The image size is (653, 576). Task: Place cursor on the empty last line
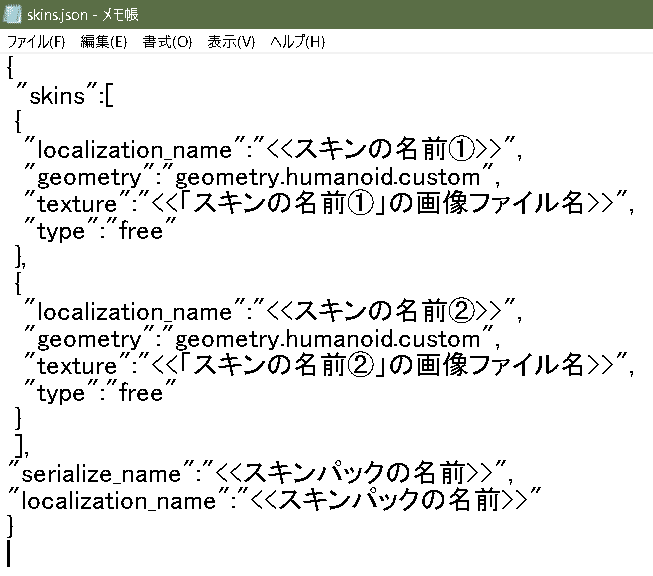8,554
